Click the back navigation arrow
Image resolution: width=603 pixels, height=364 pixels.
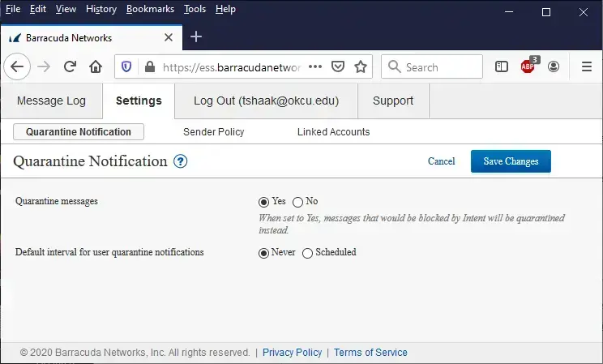(x=18, y=66)
